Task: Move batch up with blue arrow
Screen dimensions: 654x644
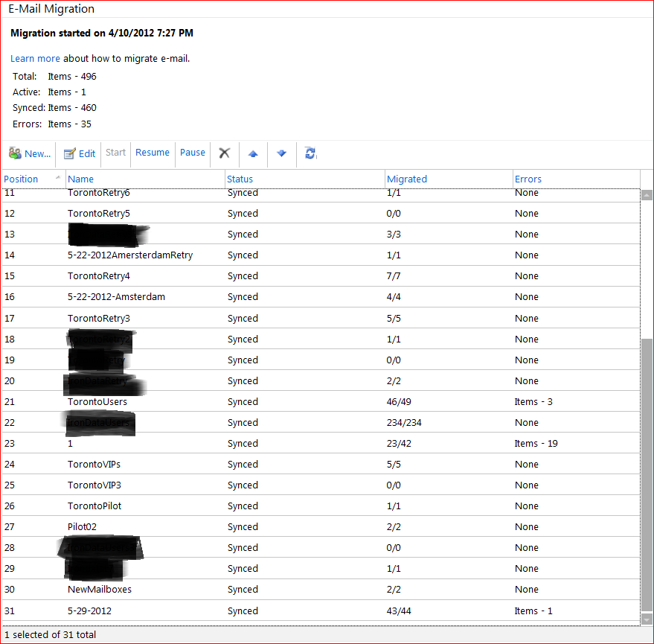Action: click(253, 153)
